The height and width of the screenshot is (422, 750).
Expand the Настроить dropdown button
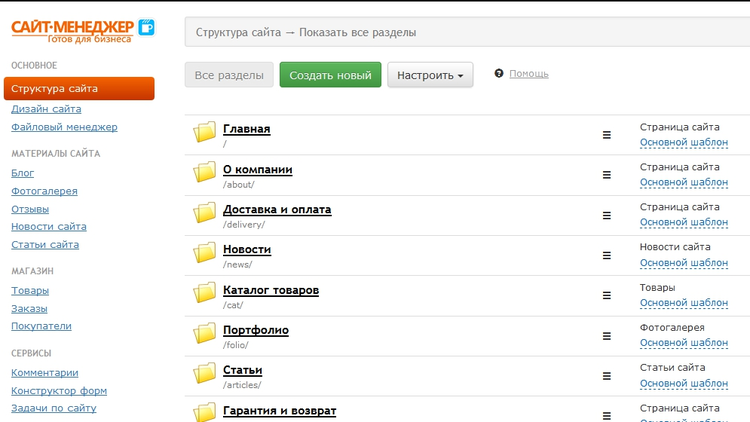coord(430,75)
